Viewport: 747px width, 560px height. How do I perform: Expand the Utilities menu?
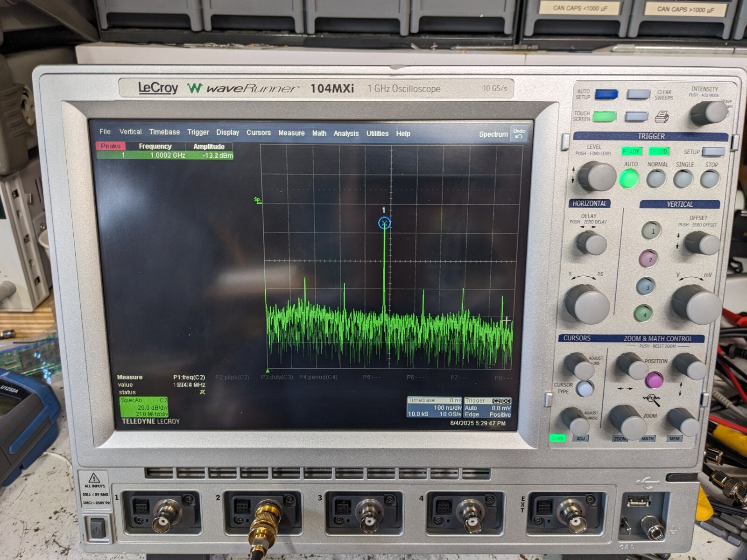click(x=377, y=133)
